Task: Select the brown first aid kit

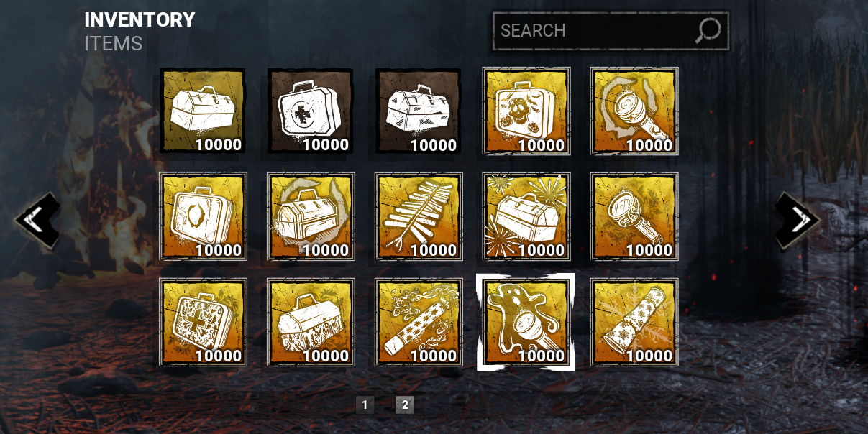Action: (310, 111)
